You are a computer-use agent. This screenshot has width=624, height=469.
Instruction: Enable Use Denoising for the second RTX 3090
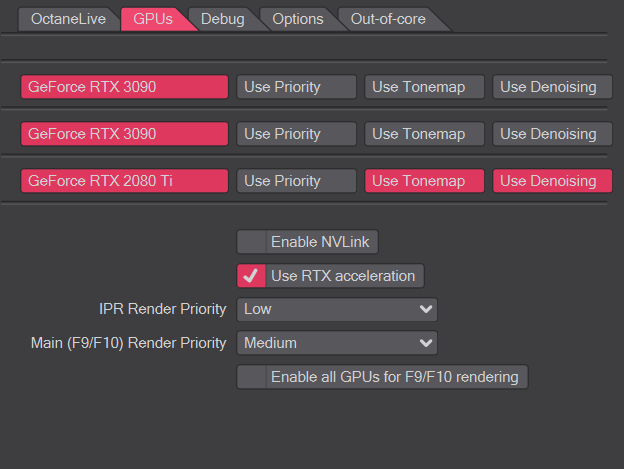[552, 134]
